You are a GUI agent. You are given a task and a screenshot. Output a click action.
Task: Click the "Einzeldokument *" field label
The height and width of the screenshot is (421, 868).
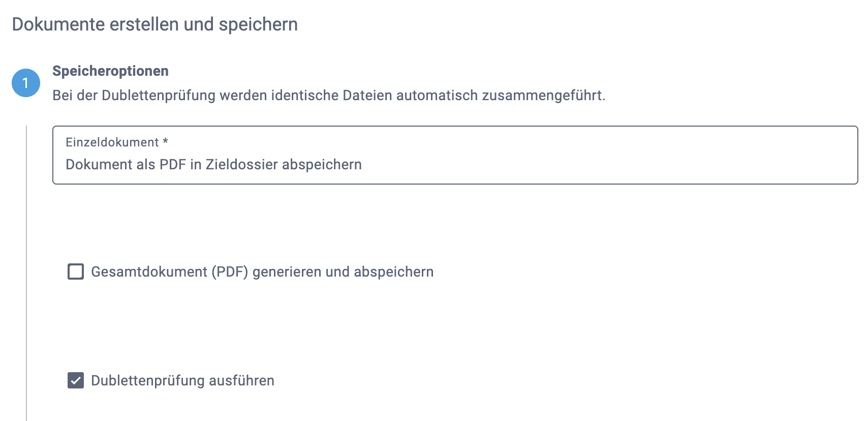pyautogui.click(x=112, y=142)
